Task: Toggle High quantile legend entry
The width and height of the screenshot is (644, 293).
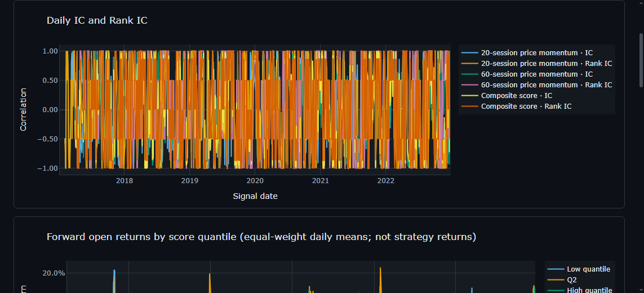Action: [x=580, y=290]
